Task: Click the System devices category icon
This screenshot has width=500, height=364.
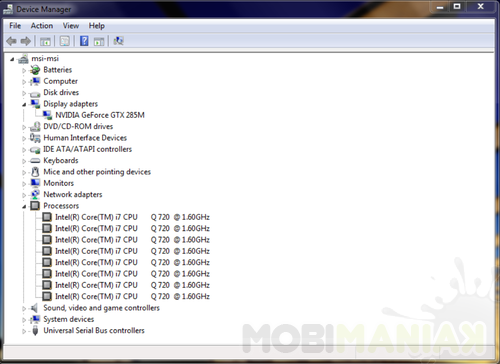Action: point(35,319)
